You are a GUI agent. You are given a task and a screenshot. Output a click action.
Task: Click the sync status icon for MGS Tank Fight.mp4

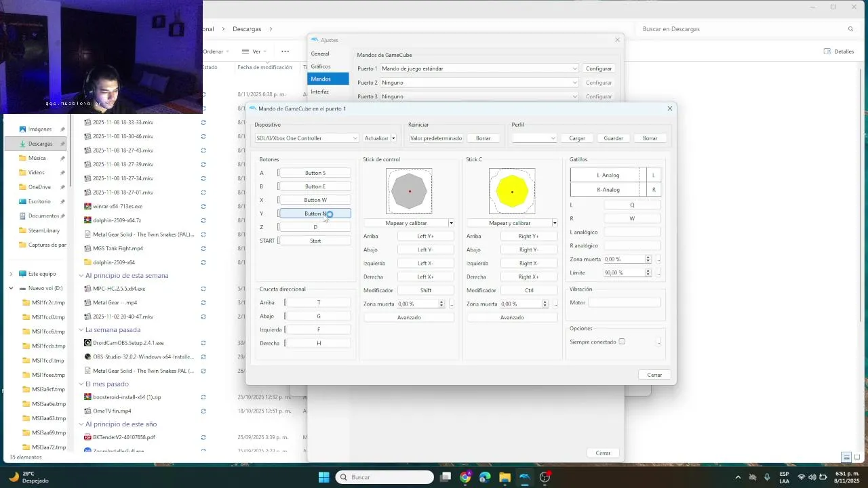click(x=203, y=248)
